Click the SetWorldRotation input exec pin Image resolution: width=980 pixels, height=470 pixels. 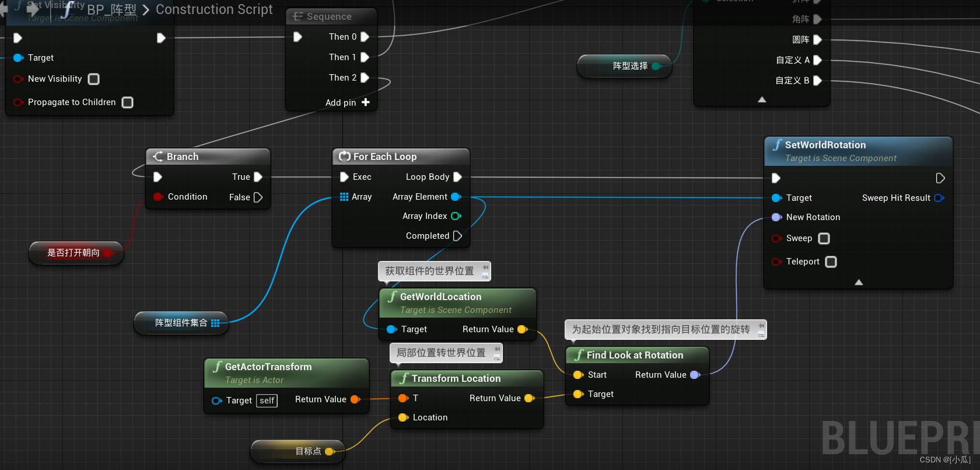(x=776, y=178)
